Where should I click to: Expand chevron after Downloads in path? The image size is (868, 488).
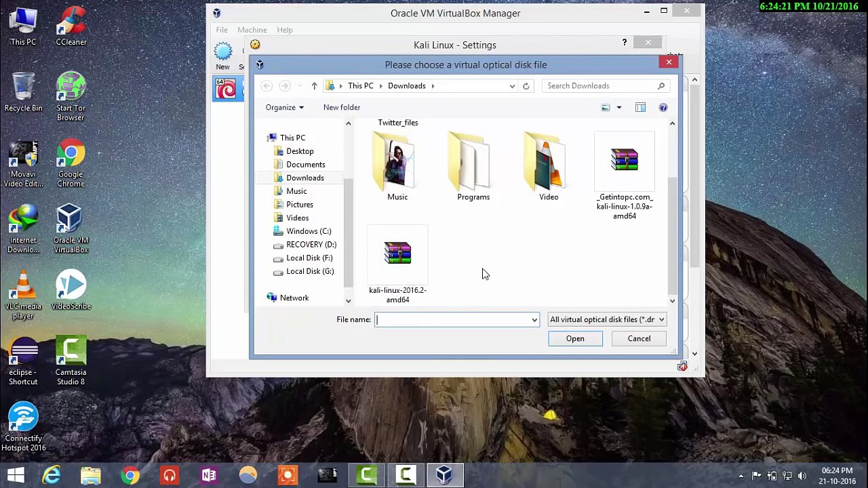[x=433, y=86]
